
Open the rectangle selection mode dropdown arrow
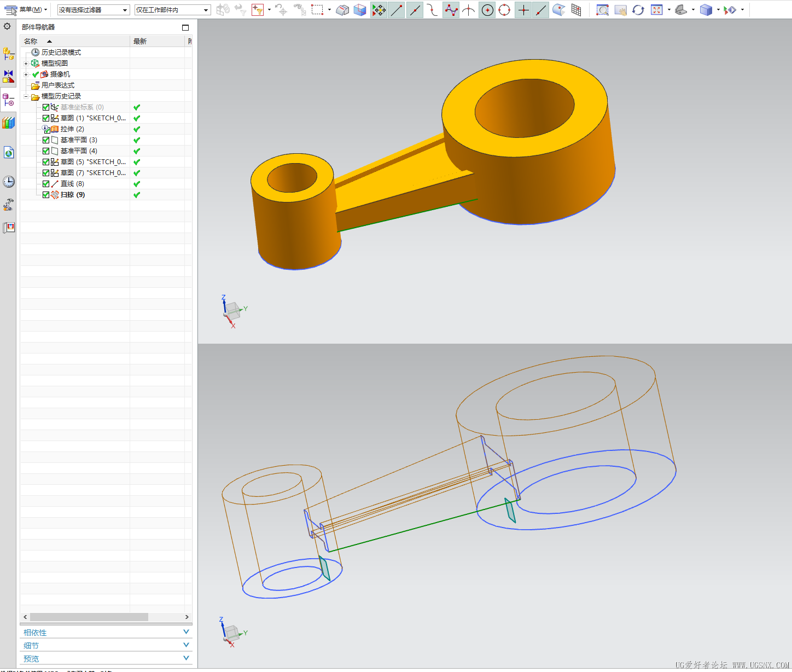[329, 10]
